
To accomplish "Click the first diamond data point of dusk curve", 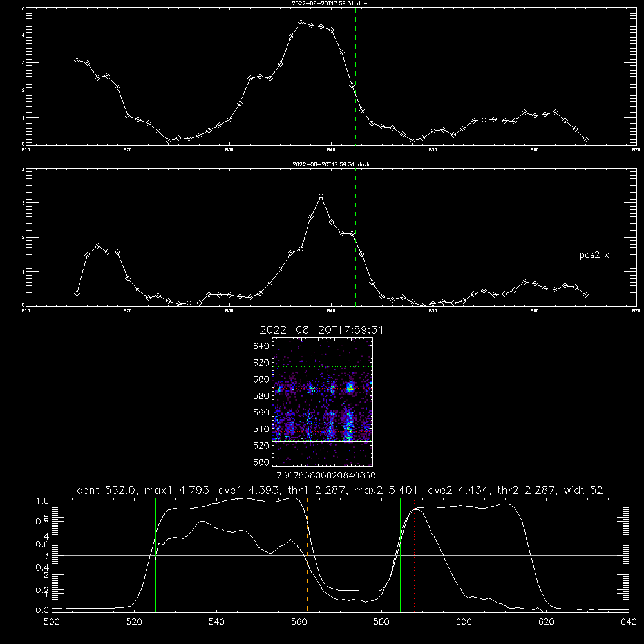I will click(x=77, y=293).
